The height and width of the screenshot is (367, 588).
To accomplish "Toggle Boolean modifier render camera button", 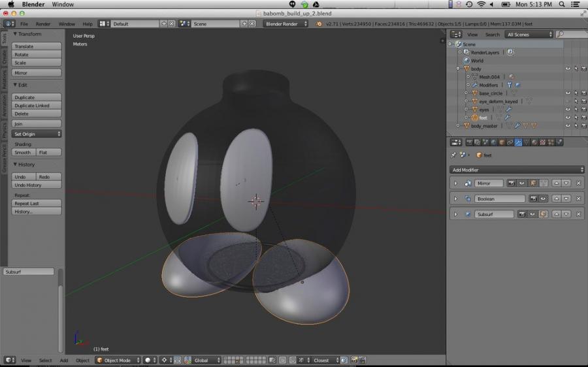I will (x=534, y=199).
